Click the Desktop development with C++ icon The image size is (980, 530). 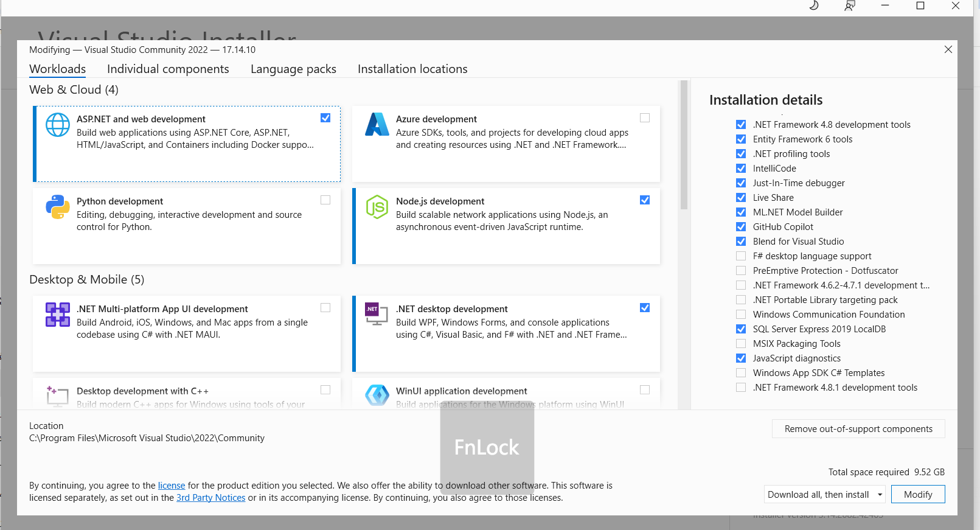tap(57, 396)
